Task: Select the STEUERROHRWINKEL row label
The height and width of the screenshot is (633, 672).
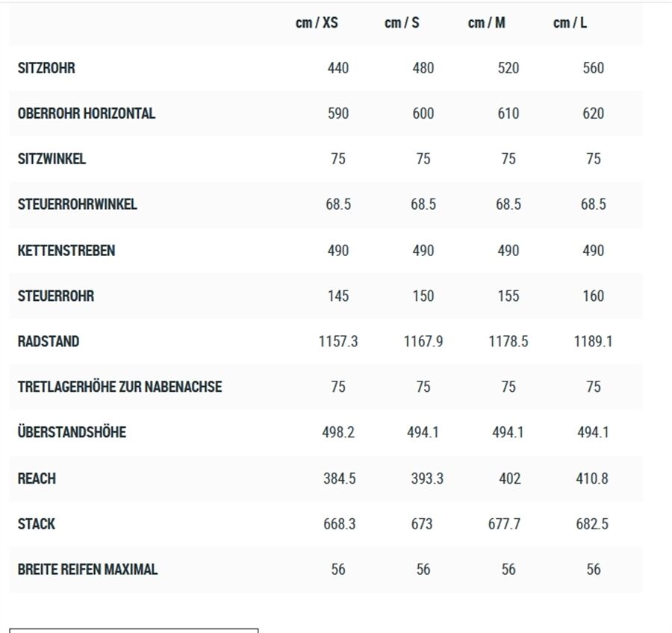Action: [x=77, y=204]
